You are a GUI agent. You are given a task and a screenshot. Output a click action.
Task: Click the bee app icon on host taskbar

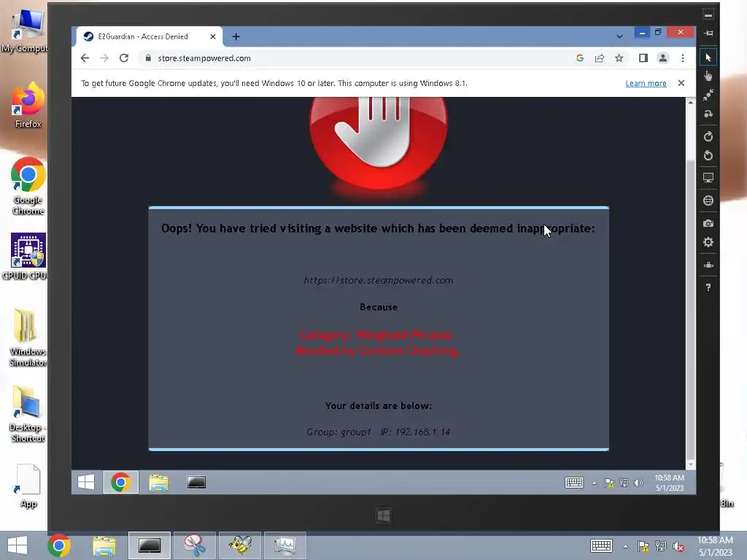pyautogui.click(x=240, y=545)
